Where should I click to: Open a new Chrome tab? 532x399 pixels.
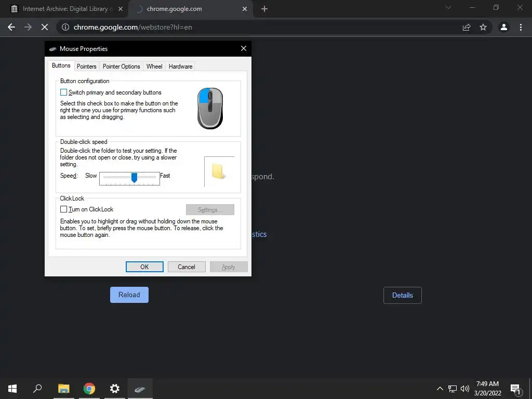[264, 9]
